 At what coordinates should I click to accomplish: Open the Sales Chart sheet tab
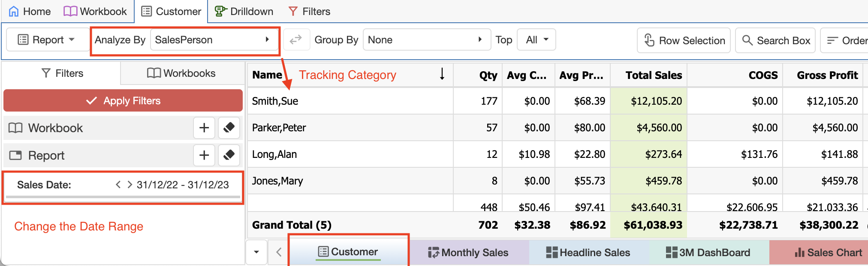tap(828, 252)
